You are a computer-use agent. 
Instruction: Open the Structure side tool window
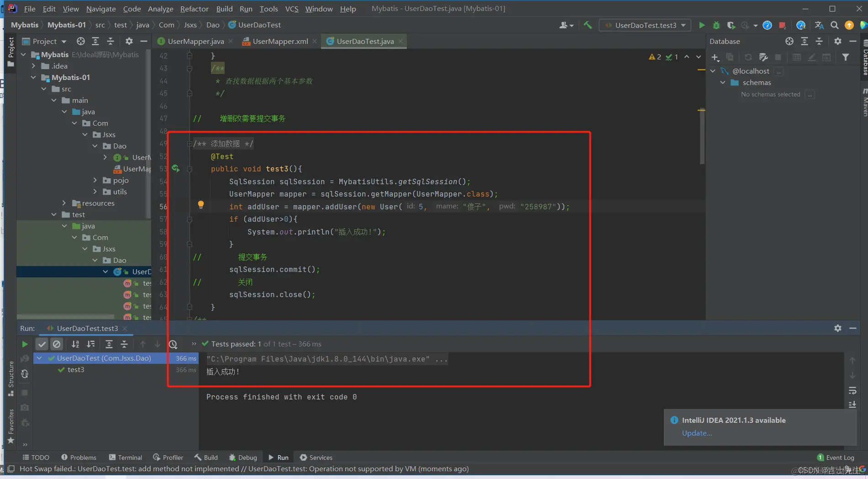11,378
